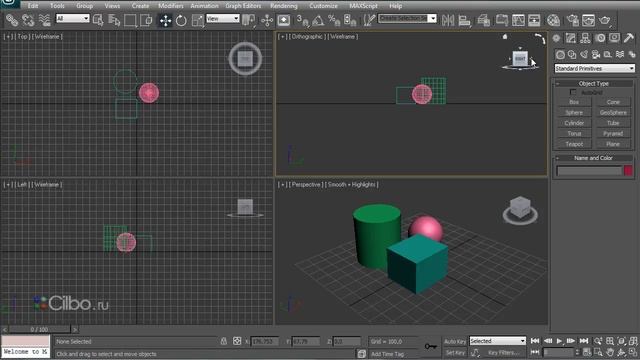The width and height of the screenshot is (640, 360).
Task: Click the Bind to Space Warp icon
Action: pyautogui.click(x=44, y=20)
